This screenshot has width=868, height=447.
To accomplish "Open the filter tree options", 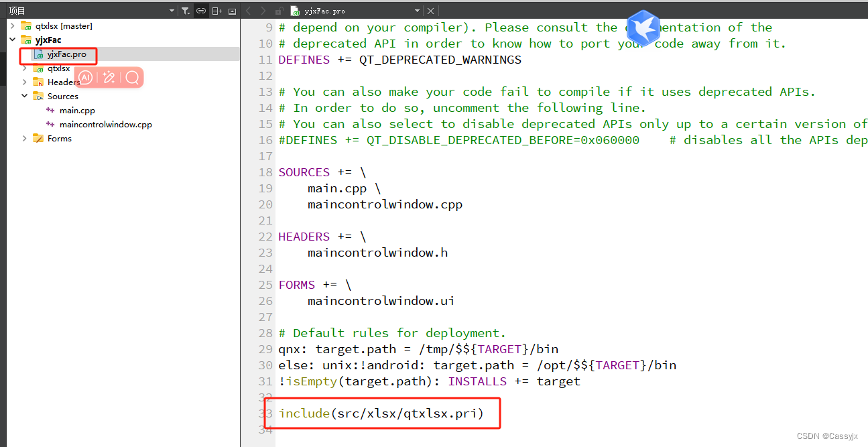I will click(186, 11).
